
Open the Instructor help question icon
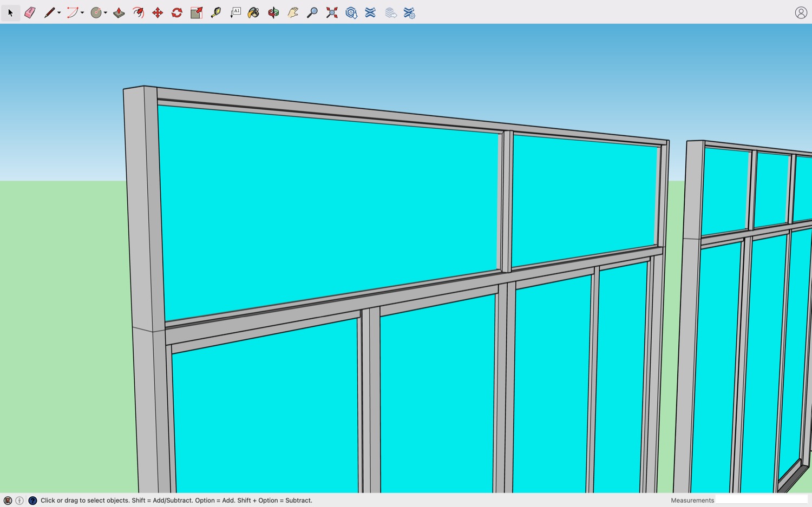(x=32, y=501)
